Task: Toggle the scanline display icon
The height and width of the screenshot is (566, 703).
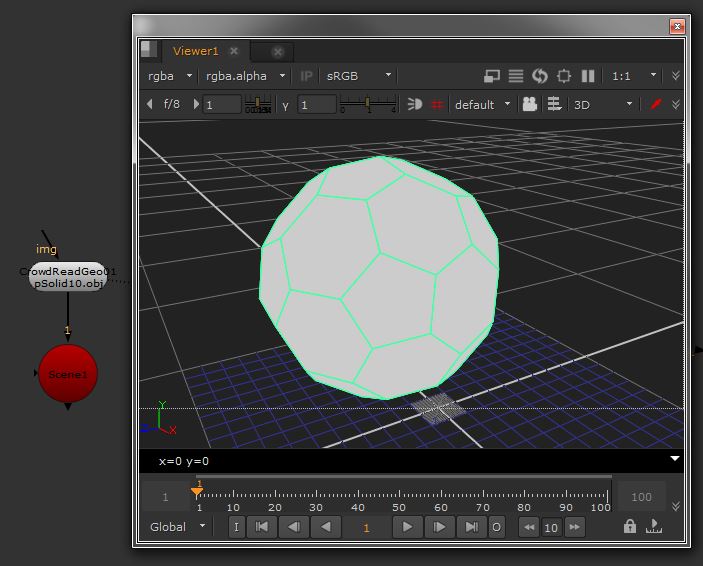Action: 516,76
